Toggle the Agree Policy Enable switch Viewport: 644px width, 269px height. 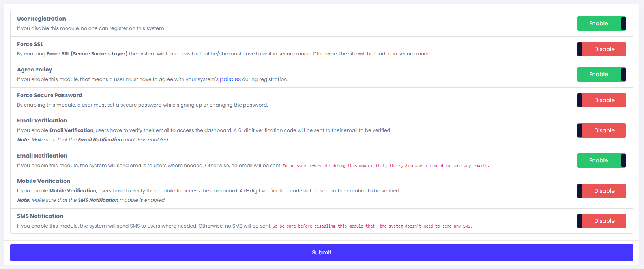click(601, 74)
